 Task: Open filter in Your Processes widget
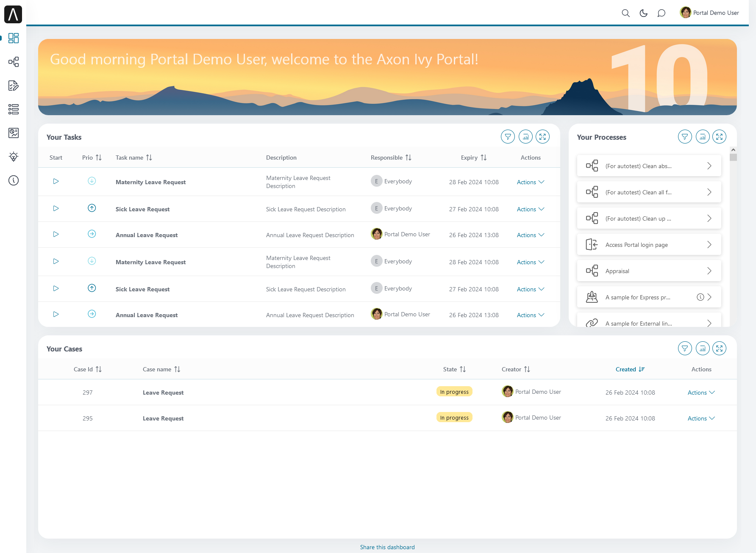click(x=685, y=136)
